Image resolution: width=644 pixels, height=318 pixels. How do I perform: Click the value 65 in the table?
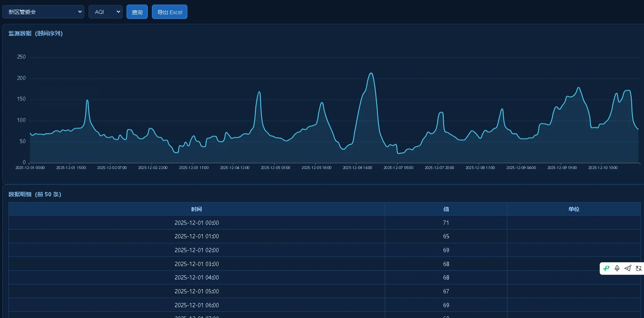click(446, 236)
